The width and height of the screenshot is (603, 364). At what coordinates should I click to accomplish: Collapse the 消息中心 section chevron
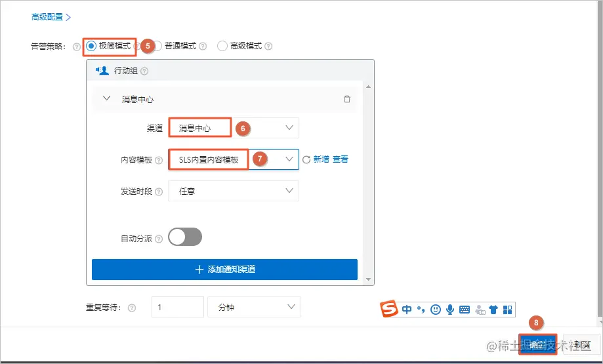107,98
